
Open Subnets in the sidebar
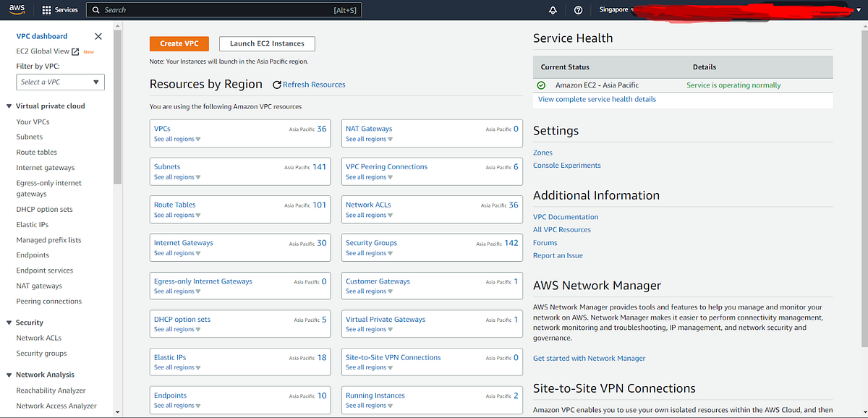(x=30, y=137)
